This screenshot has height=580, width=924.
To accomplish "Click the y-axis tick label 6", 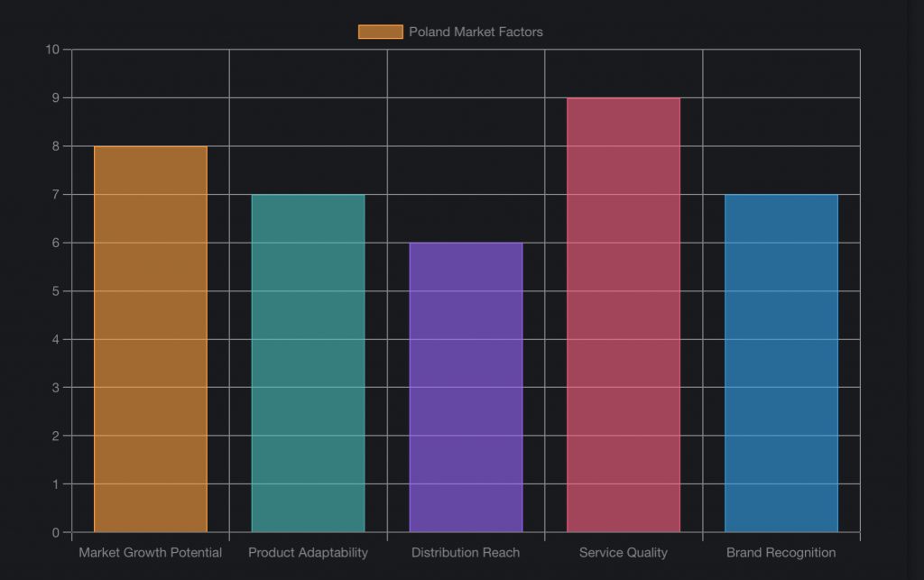I will (56, 243).
